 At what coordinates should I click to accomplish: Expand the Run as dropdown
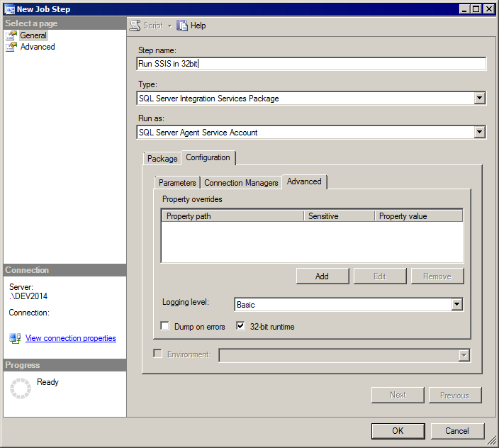click(479, 132)
